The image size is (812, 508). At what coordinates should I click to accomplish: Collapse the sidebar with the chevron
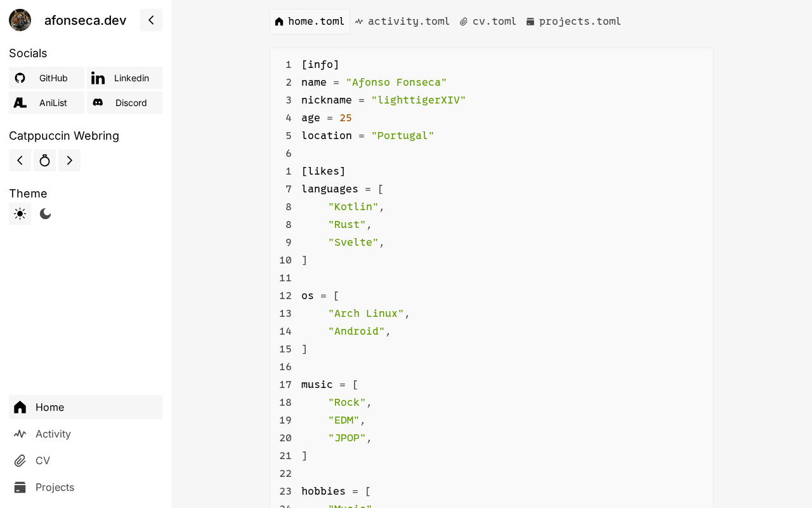click(x=151, y=20)
